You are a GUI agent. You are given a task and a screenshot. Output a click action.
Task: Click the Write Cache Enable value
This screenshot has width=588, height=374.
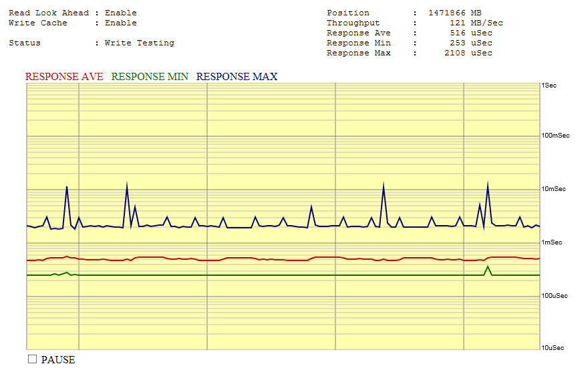[x=120, y=23]
